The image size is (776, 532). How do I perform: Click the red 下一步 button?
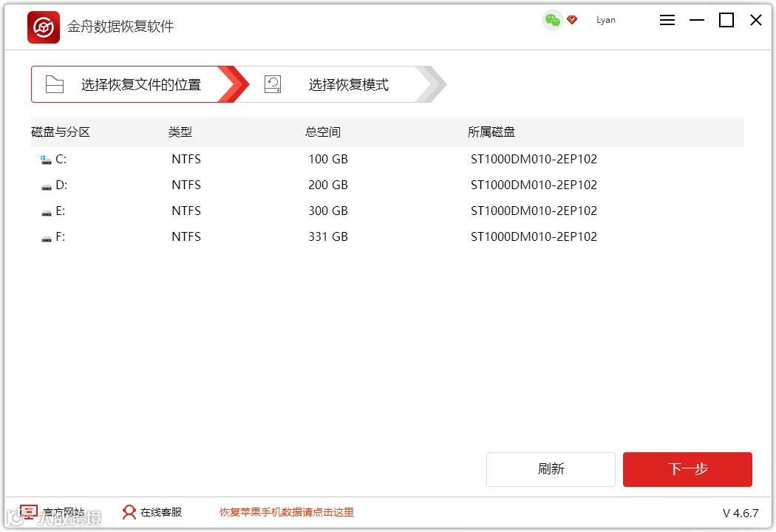687,469
